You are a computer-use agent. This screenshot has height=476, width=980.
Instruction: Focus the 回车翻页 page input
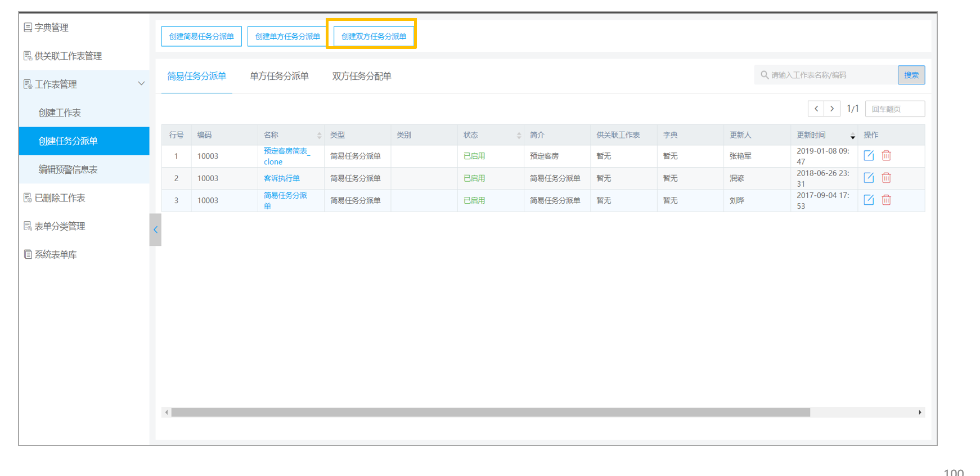(x=895, y=109)
